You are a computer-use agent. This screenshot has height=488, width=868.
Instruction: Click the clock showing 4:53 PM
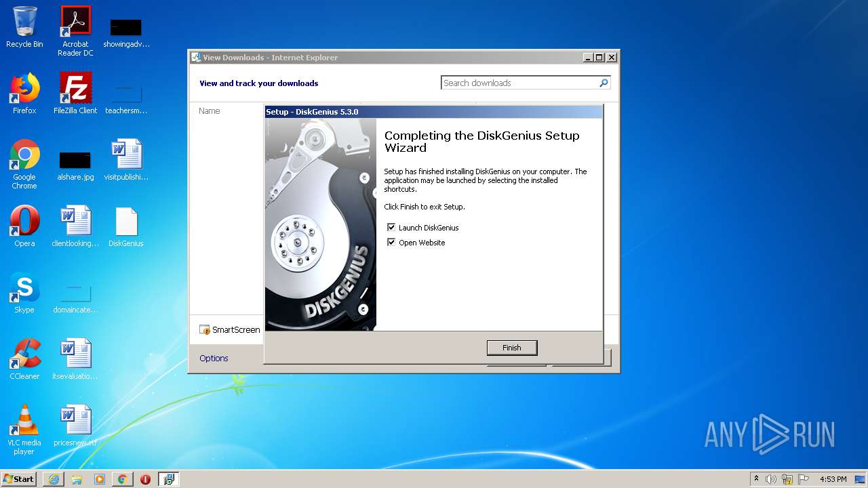(x=833, y=479)
